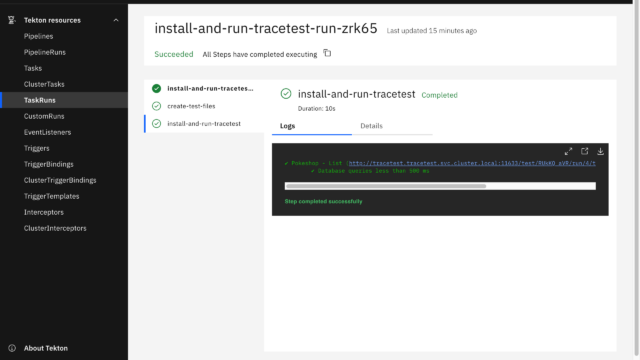Select the install-and-run-tracetest step
This screenshot has height=360, width=640.
click(x=204, y=124)
